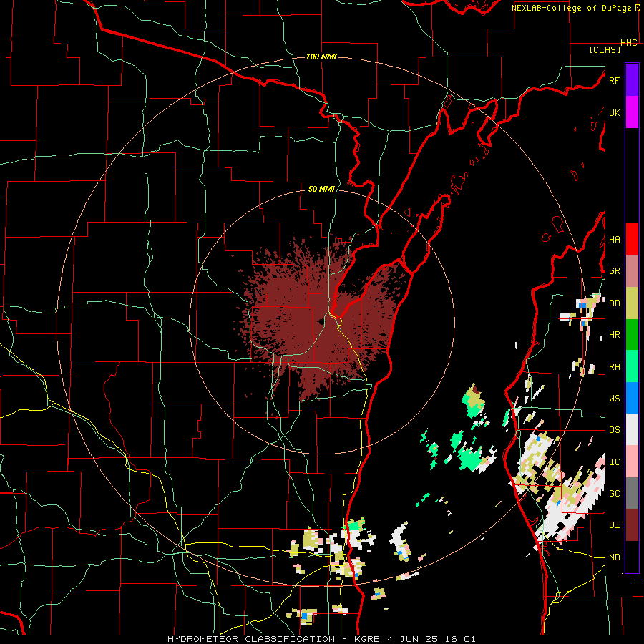Click the RA bright green legend swatch
The image size is (644, 644).
click(x=632, y=366)
